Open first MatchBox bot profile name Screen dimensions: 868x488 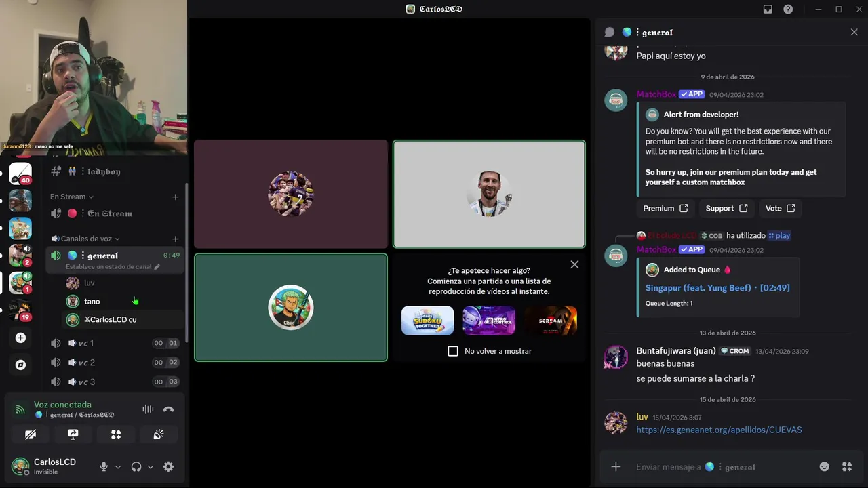tap(656, 94)
